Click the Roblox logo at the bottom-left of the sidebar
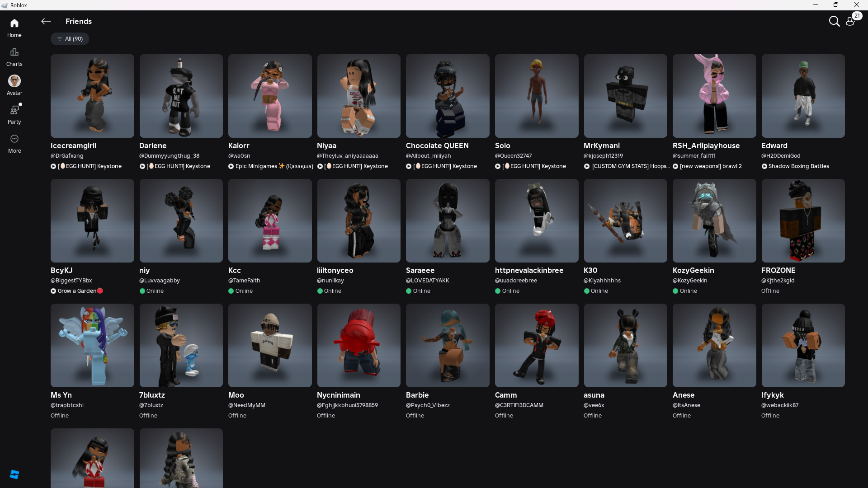 [x=14, y=474]
